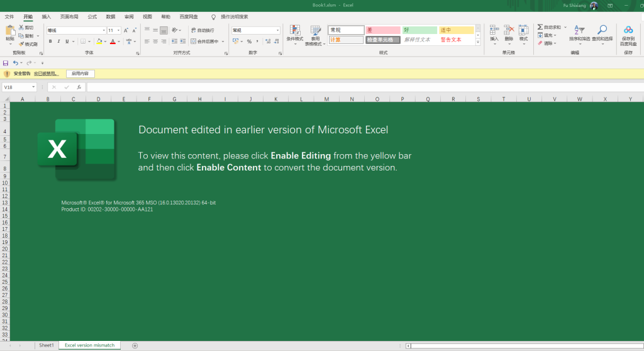Click the macros disabled link in security bar
Viewport: 644px width, 351px height.
pos(46,74)
